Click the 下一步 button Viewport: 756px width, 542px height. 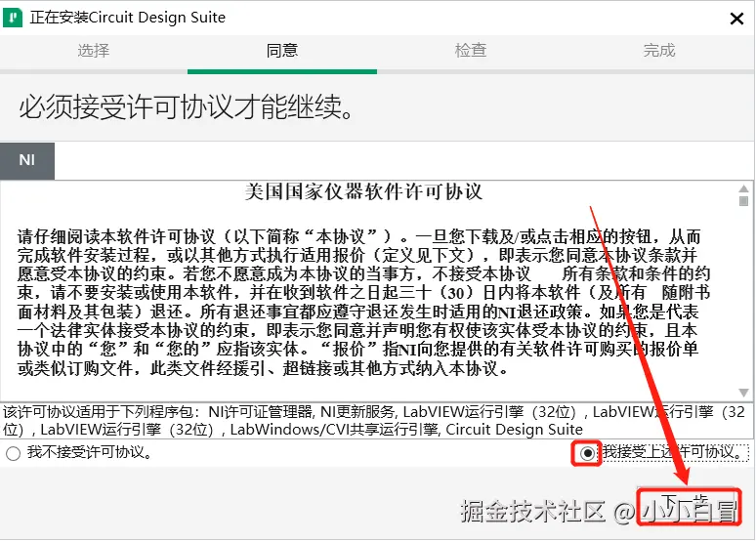[x=688, y=507]
